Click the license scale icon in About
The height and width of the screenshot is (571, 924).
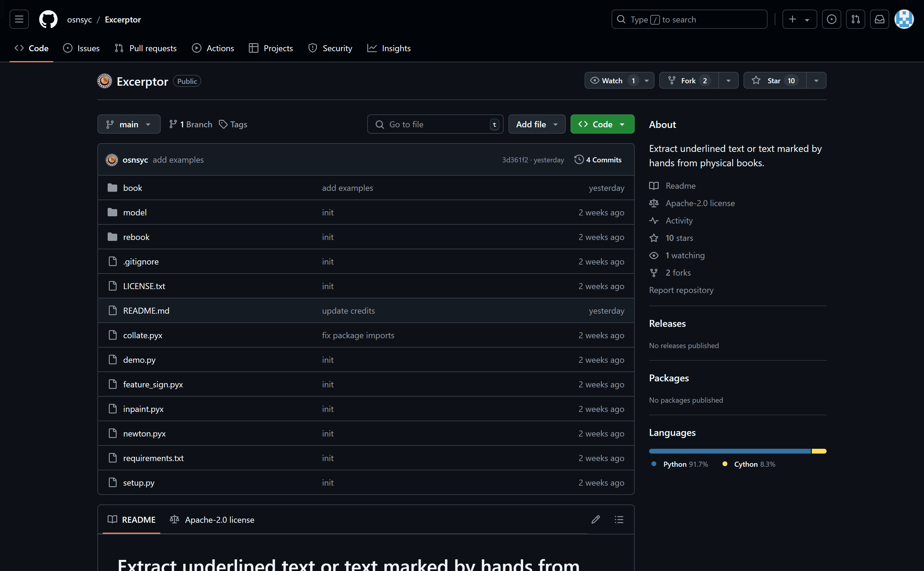click(654, 203)
